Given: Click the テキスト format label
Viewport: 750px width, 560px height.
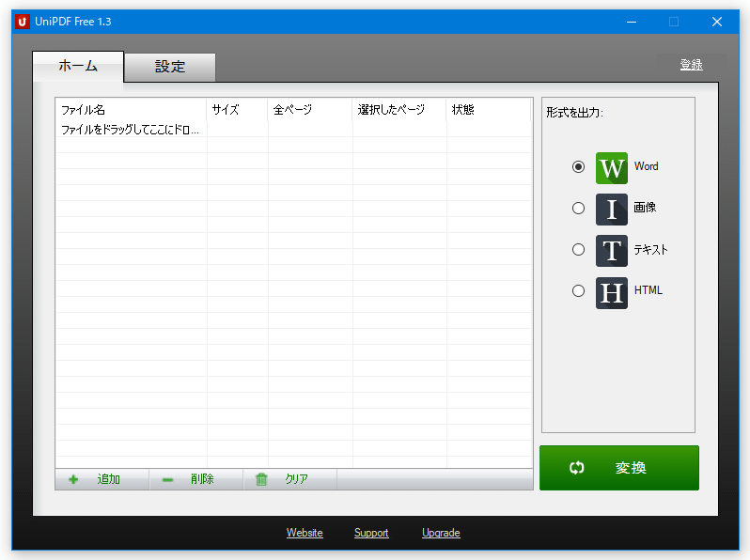Looking at the screenshot, I should [x=650, y=250].
